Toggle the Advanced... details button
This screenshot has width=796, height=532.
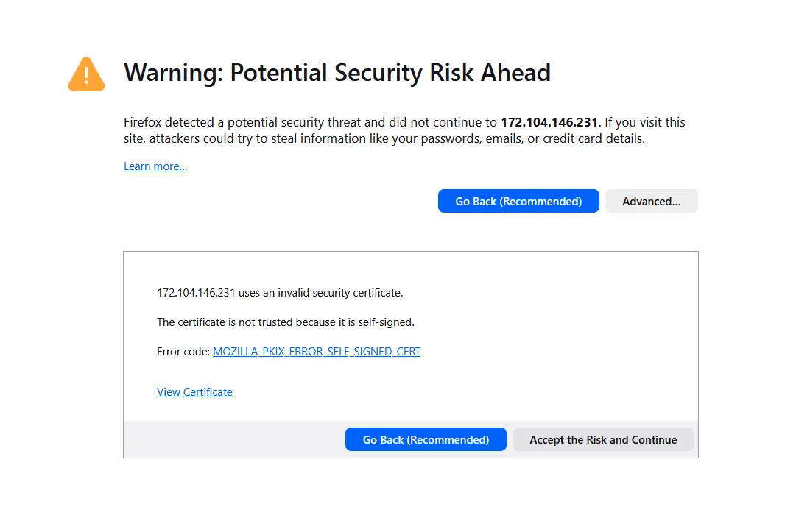click(651, 201)
